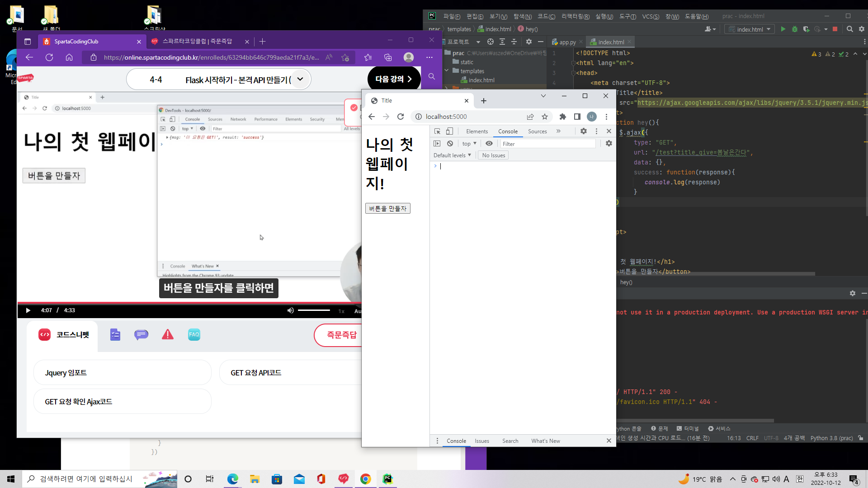
Task: Clear the DevTools console
Action: 450,144
